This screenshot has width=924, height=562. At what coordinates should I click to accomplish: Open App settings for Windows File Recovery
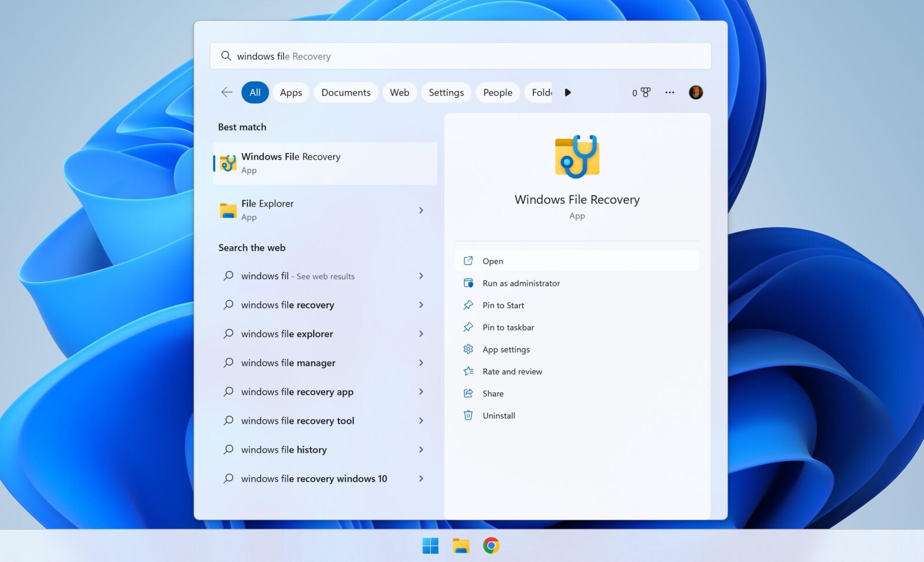506,349
